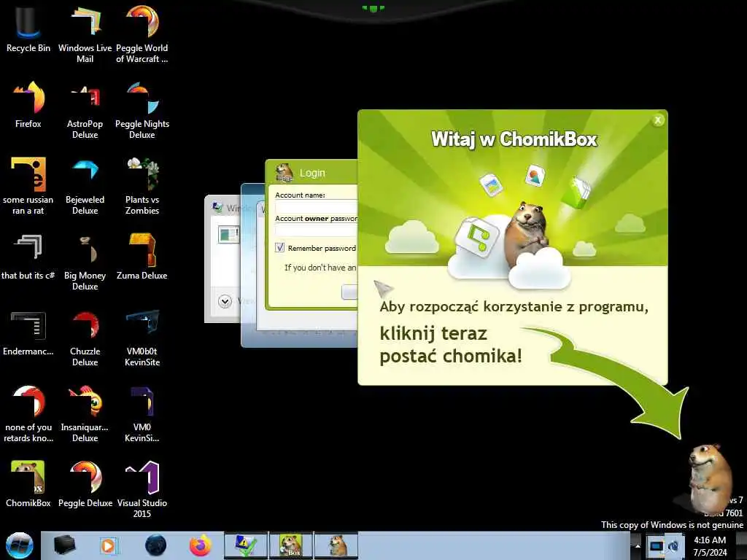
Task: Select the 'some russian ran a rat' icon
Action: point(28,186)
